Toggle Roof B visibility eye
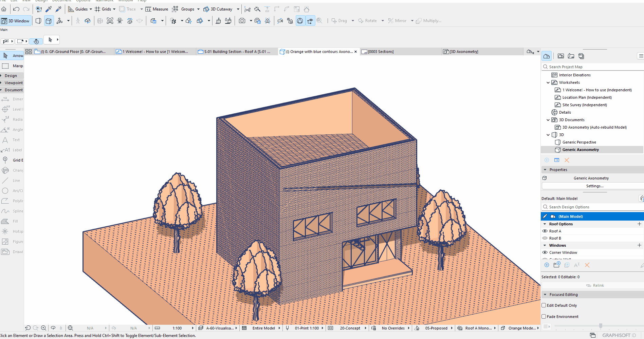 [x=545, y=238]
